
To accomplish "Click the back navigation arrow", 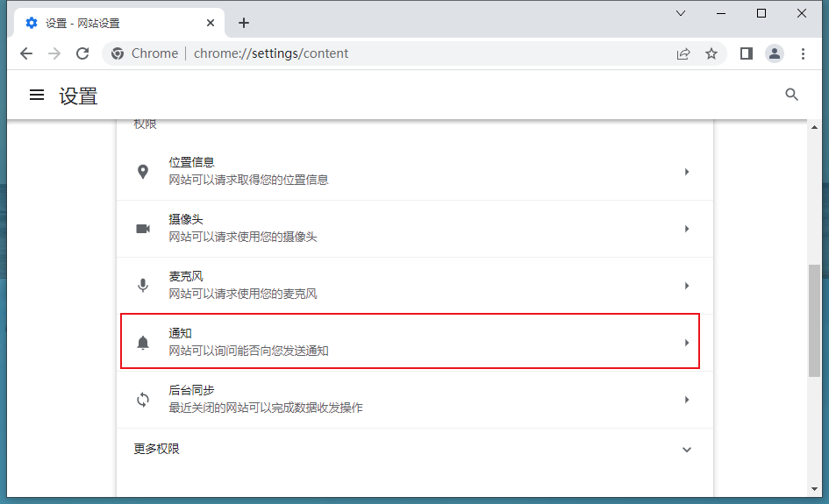I will click(x=26, y=53).
